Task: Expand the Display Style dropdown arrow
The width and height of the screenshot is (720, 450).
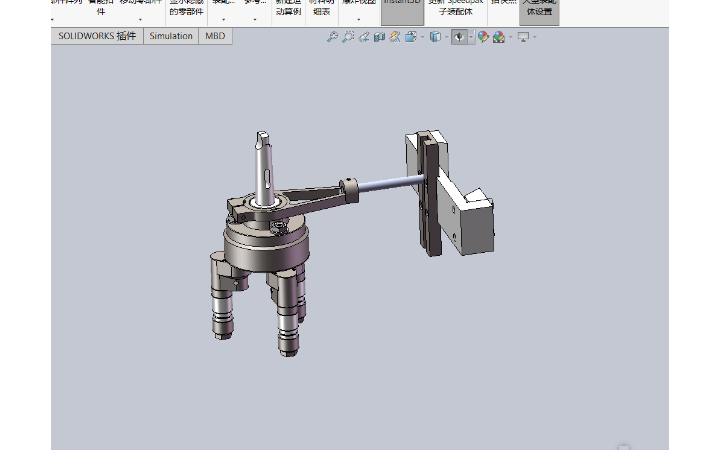Action: [446, 37]
